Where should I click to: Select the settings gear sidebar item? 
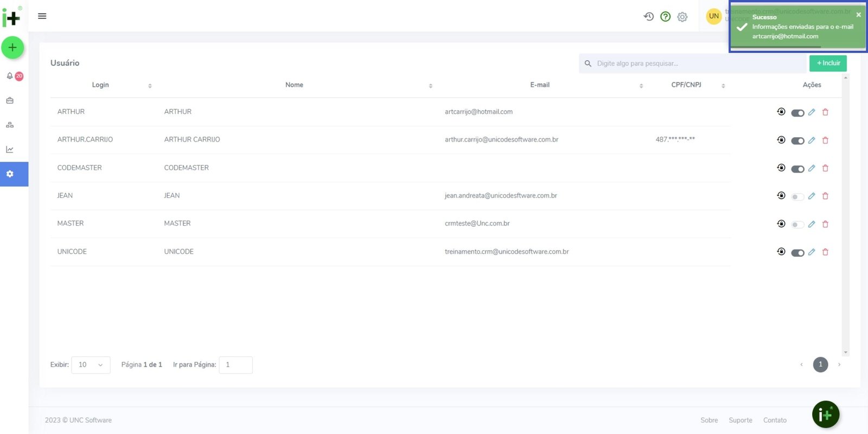click(10, 174)
